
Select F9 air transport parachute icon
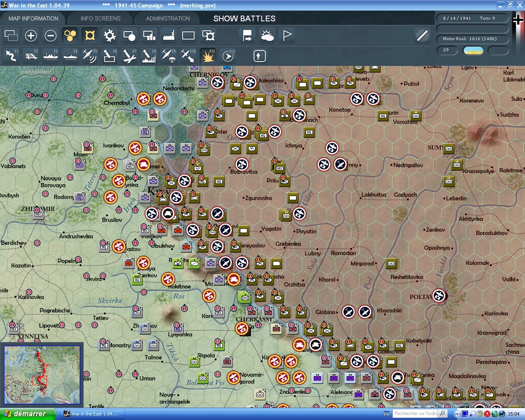169,56
